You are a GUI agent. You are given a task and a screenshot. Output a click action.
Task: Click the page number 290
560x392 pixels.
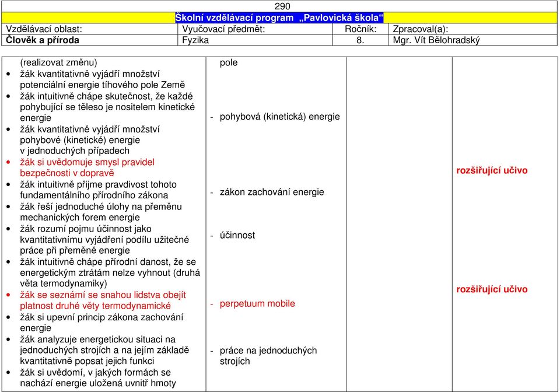[x=282, y=6]
